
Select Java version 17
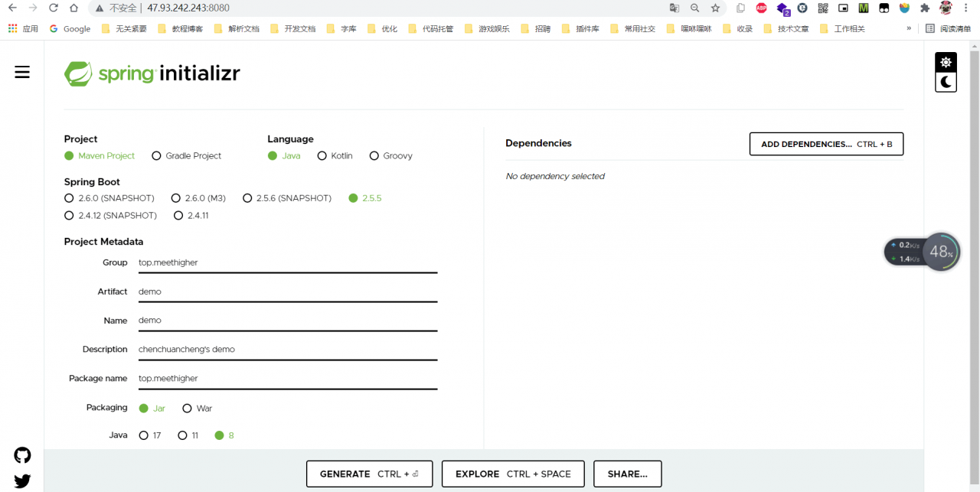[150, 435]
